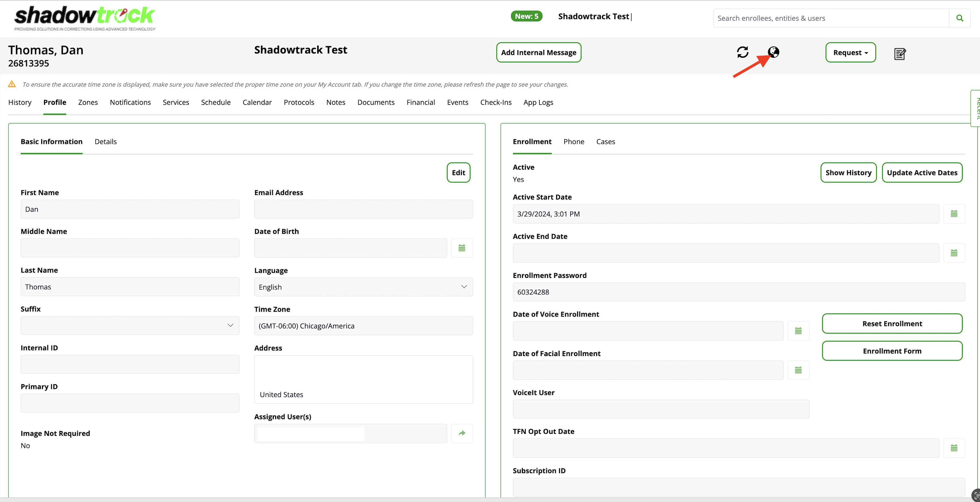Viewport: 980px width, 502px height.
Task: Switch to the Details tab
Action: click(105, 142)
